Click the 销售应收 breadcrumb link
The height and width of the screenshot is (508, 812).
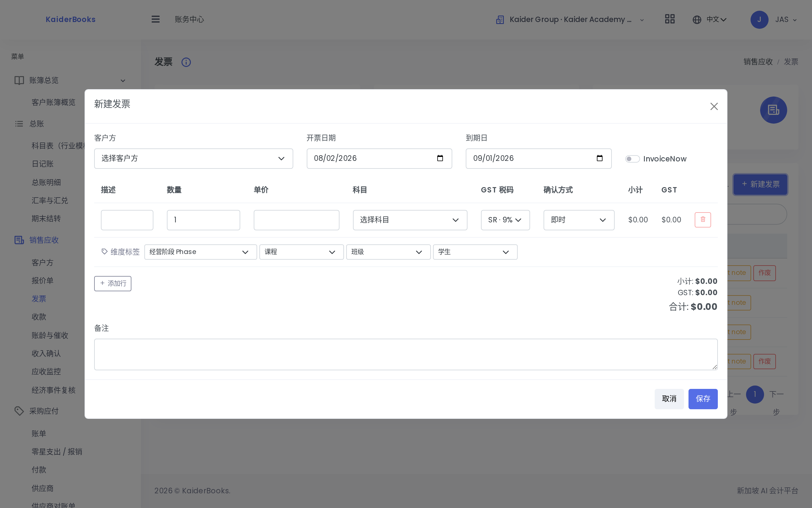[758, 62]
